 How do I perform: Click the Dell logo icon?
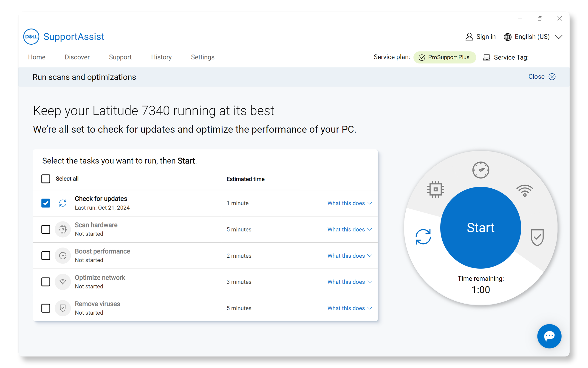click(31, 37)
